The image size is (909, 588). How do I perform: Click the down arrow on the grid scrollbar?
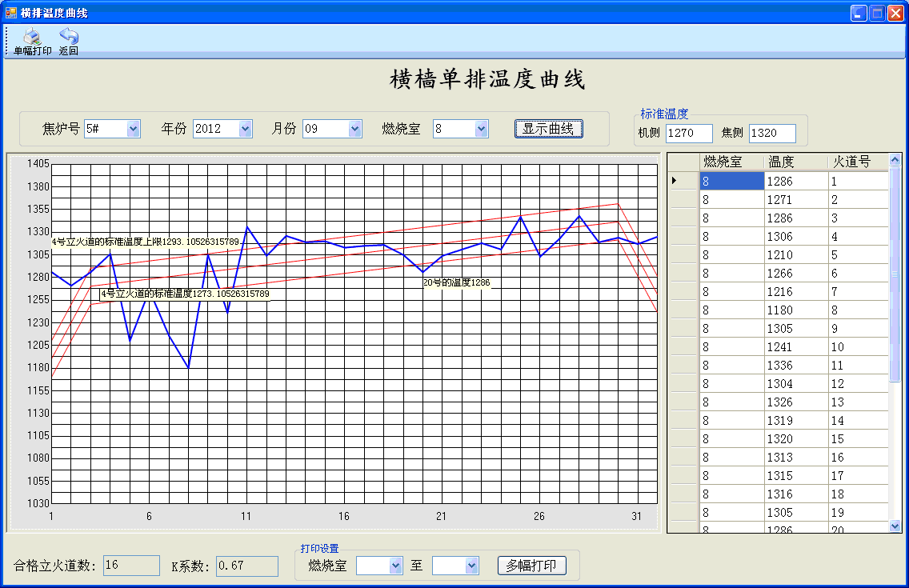[x=895, y=526]
